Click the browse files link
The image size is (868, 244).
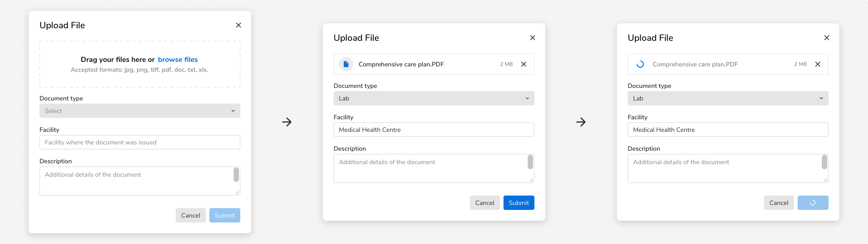[178, 59]
